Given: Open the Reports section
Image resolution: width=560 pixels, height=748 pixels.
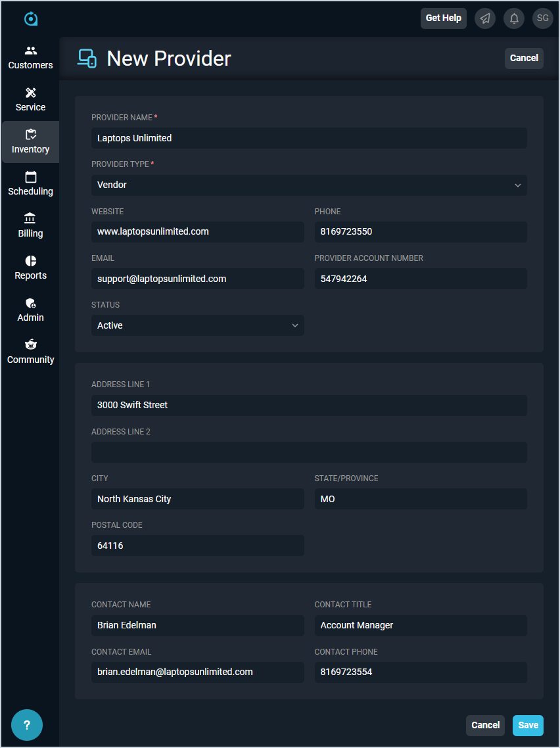Looking at the screenshot, I should point(30,268).
